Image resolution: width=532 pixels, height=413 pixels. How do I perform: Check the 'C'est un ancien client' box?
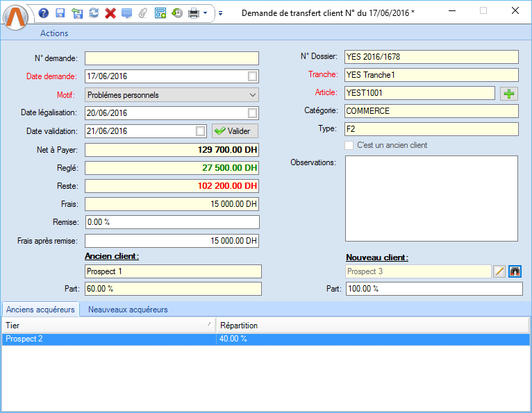coord(349,146)
